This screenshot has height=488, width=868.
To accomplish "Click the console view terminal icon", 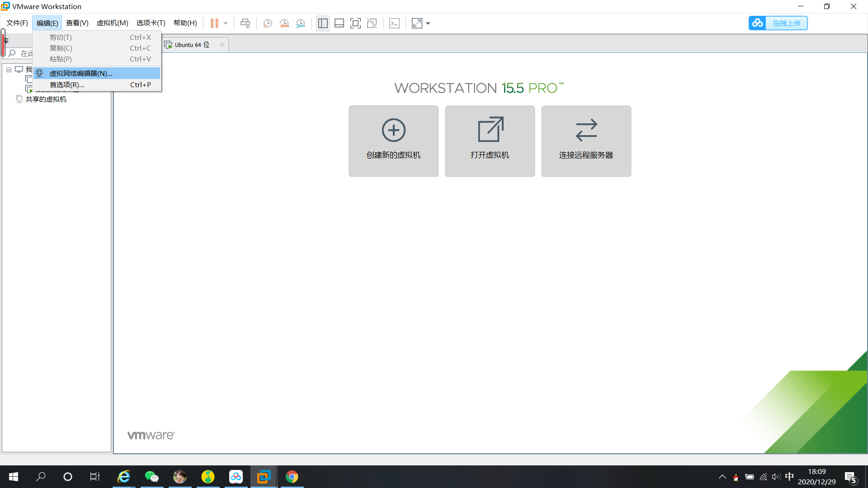I will pos(394,23).
